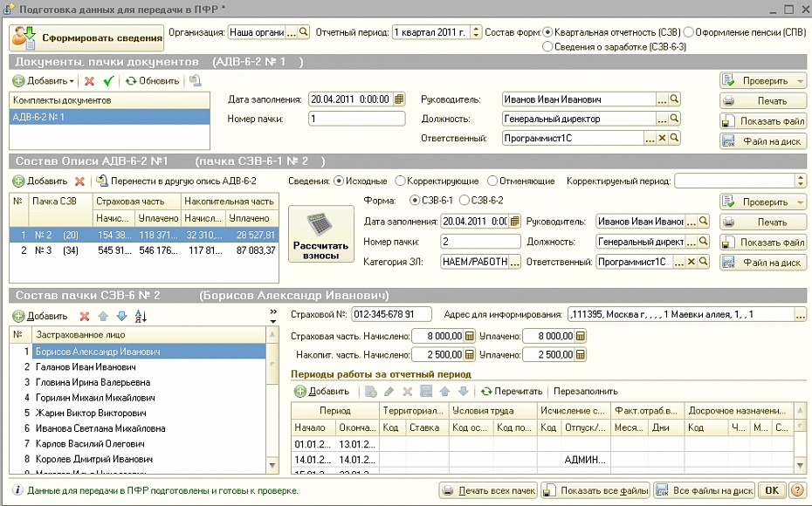Viewport: 812px width, 506px height.
Task: Delete the selected insured person from the pack
Action: pos(85,316)
